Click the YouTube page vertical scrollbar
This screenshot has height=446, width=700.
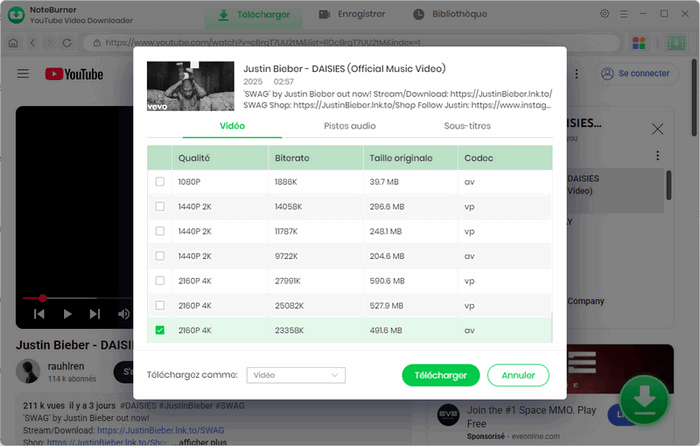coord(694,97)
